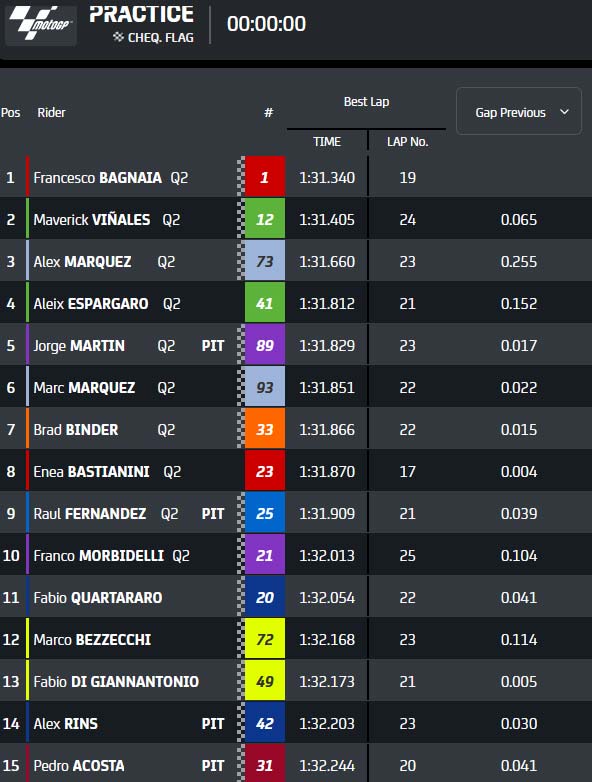Image resolution: width=592 pixels, height=782 pixels.
Task: Click the Rider column header
Action: pyautogui.click(x=51, y=113)
